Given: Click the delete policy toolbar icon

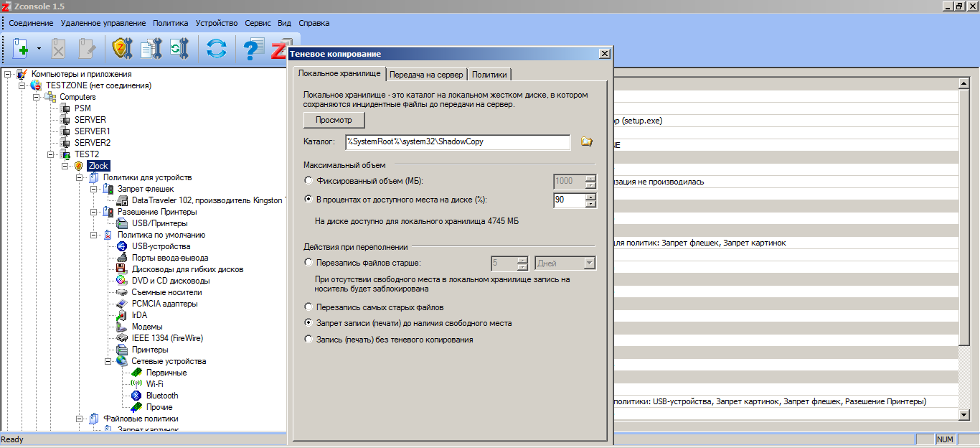Looking at the screenshot, I should tap(58, 49).
